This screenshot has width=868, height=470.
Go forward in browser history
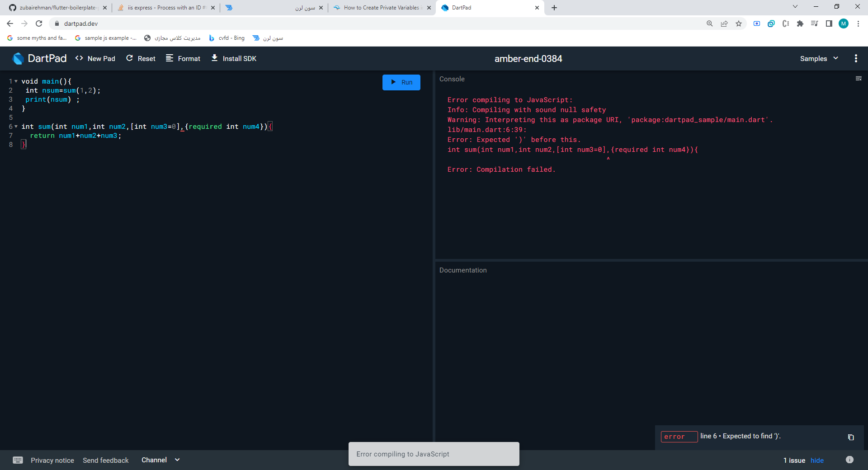click(x=24, y=23)
